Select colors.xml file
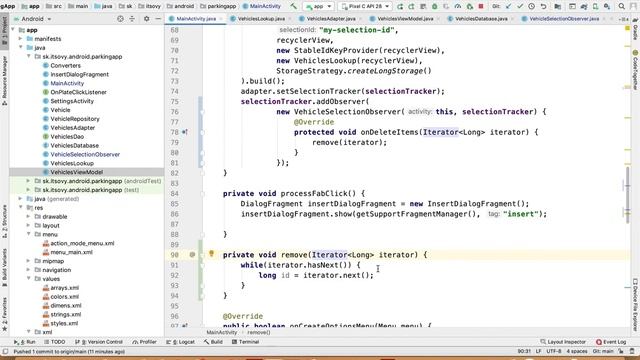This screenshot has height=360, width=640. pos(64,297)
